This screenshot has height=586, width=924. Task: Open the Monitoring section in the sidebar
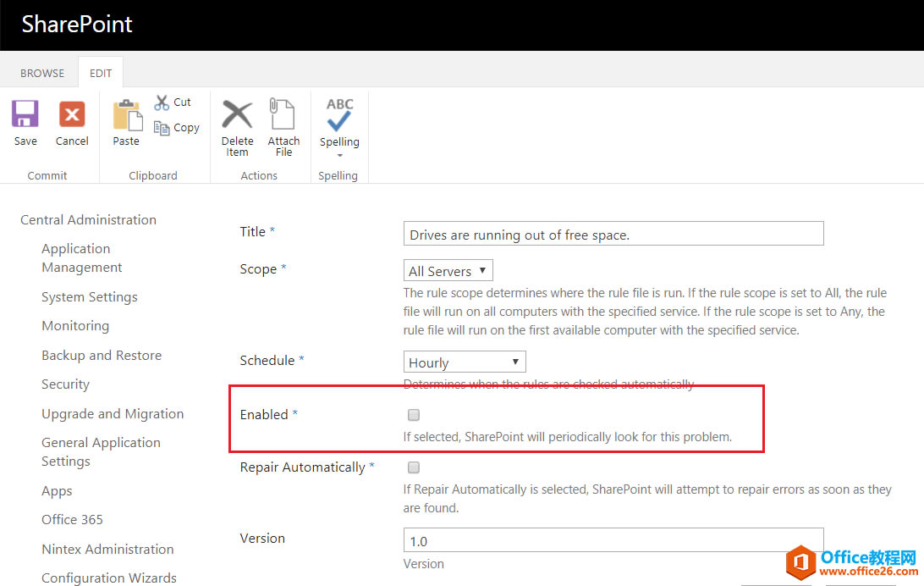tap(75, 325)
